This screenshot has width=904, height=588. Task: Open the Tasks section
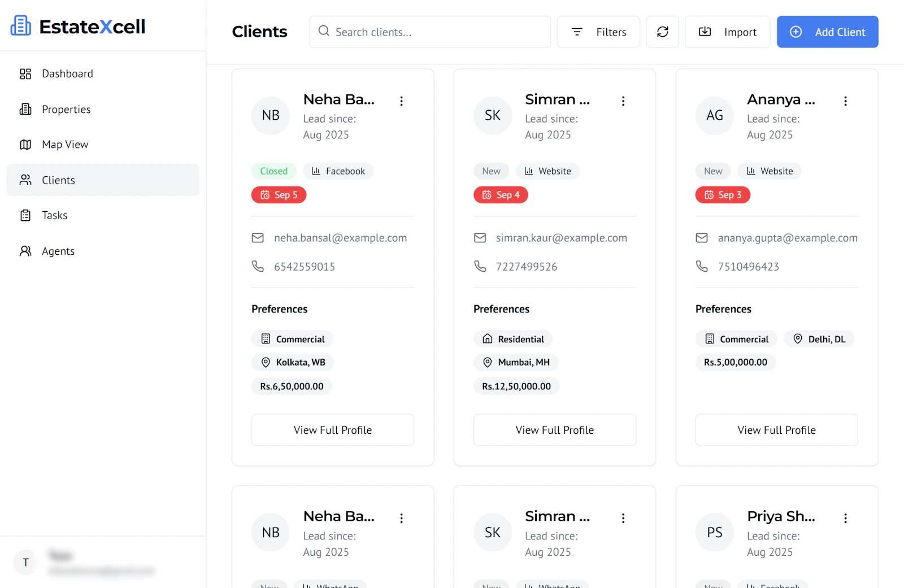click(x=103, y=215)
